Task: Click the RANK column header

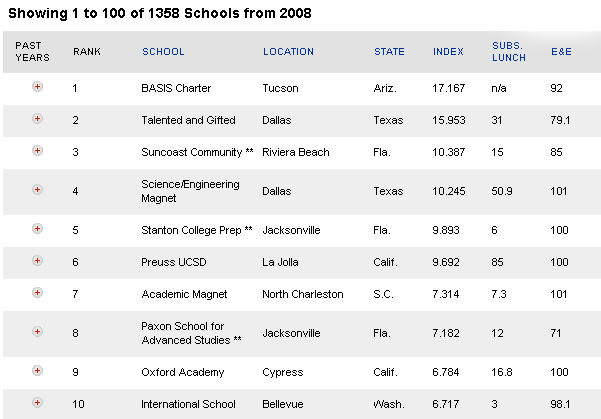Action: tap(87, 52)
